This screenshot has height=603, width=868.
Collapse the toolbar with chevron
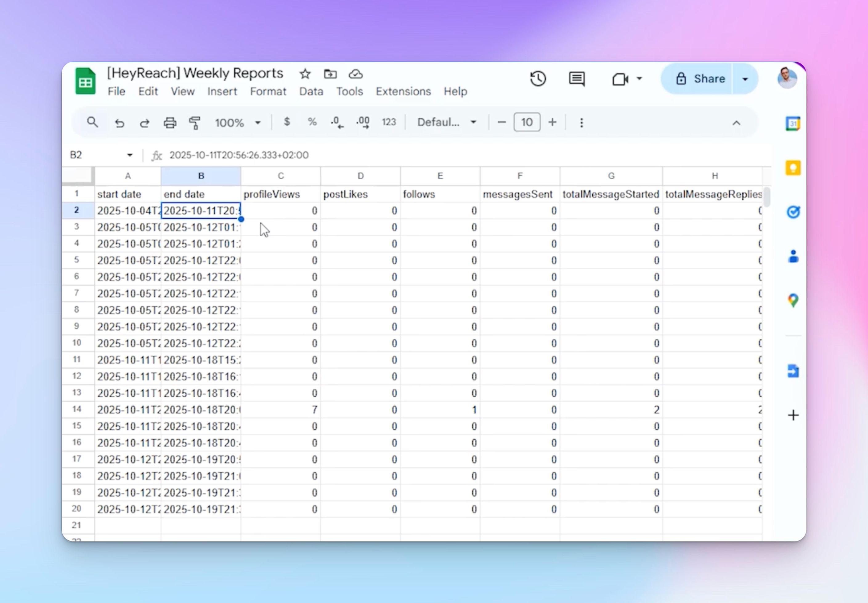point(736,123)
